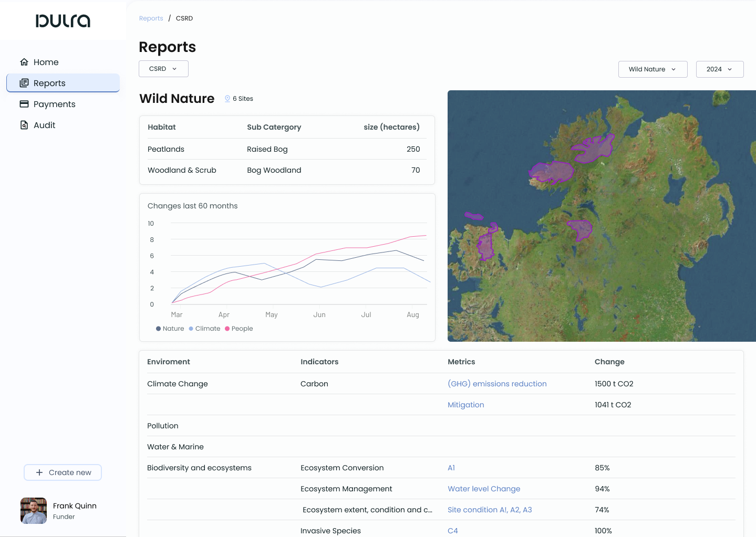Expand the Wild Nature dropdown

653,69
